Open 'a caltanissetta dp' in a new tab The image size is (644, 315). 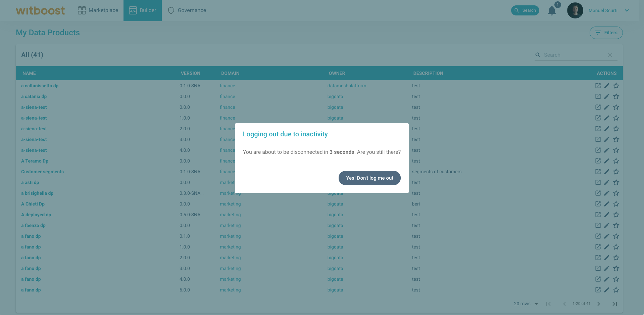[x=598, y=86]
